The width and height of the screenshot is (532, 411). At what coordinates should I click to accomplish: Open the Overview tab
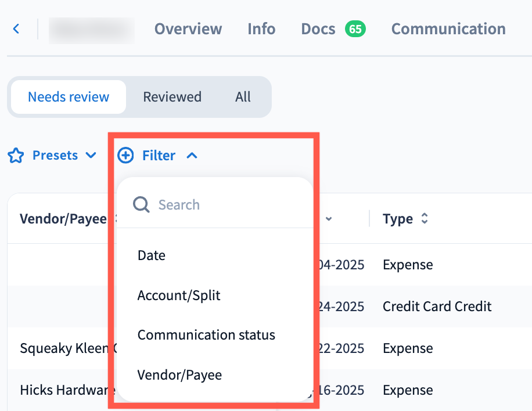[x=188, y=29]
